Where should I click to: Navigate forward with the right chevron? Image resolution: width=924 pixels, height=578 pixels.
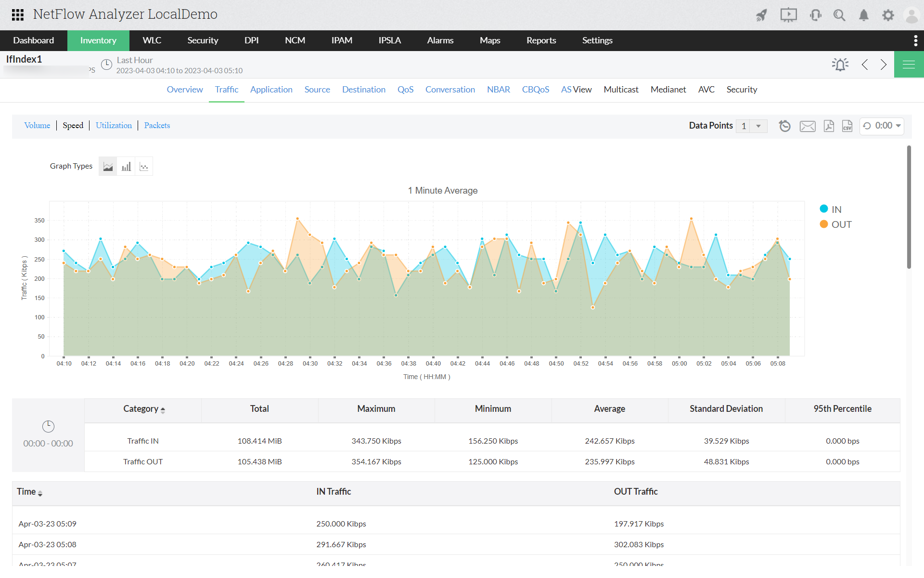click(883, 64)
